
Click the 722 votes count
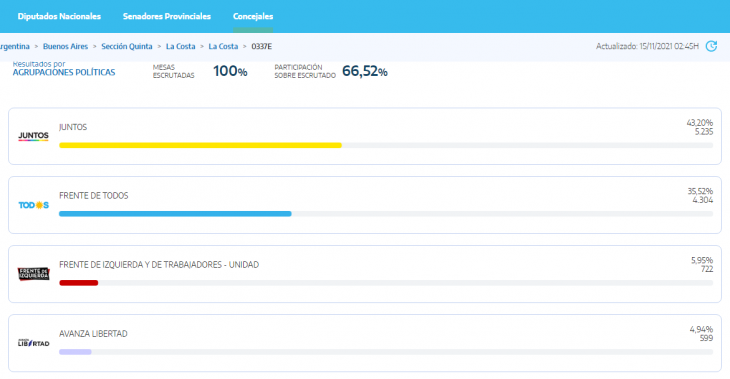click(x=707, y=269)
